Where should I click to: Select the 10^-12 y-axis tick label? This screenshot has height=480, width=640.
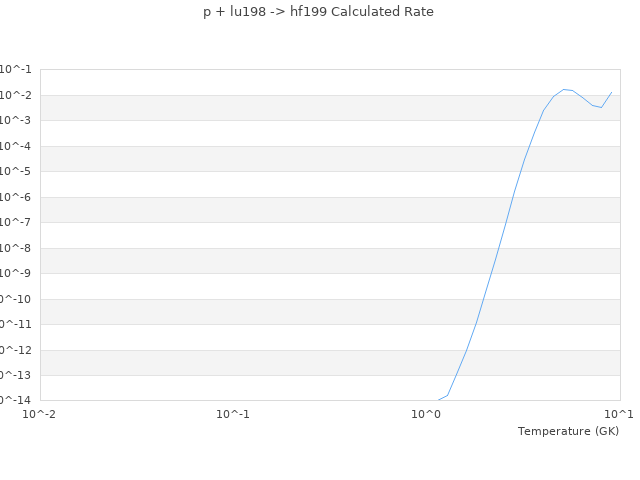pyautogui.click(x=14, y=350)
